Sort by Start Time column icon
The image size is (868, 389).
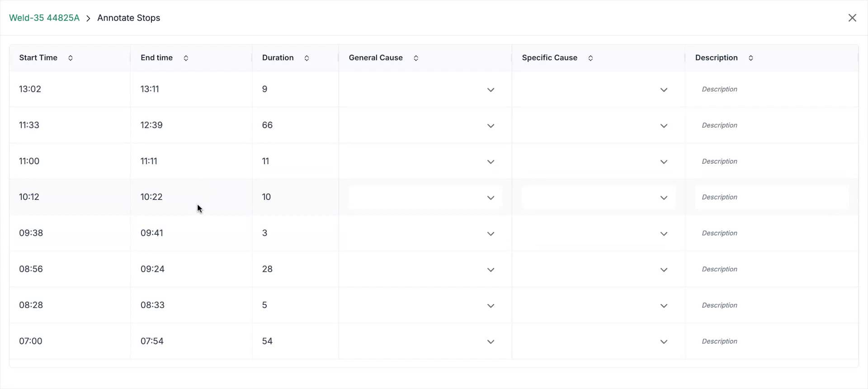point(71,58)
